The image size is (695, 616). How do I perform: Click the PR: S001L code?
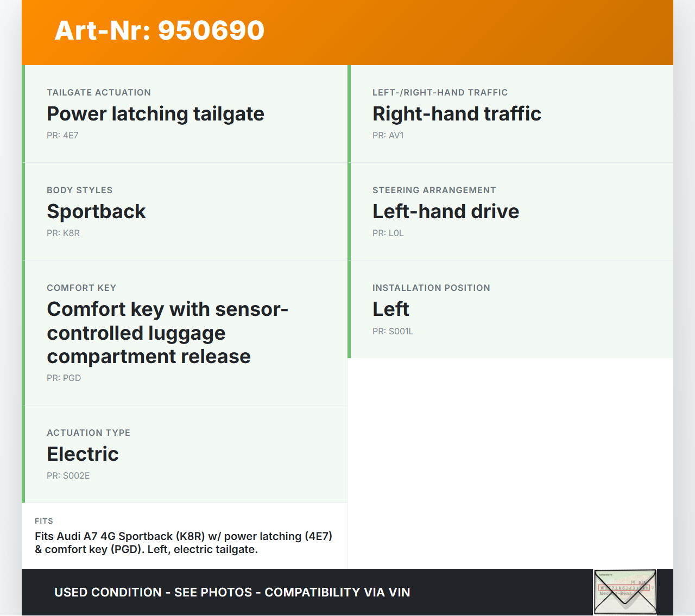click(393, 332)
